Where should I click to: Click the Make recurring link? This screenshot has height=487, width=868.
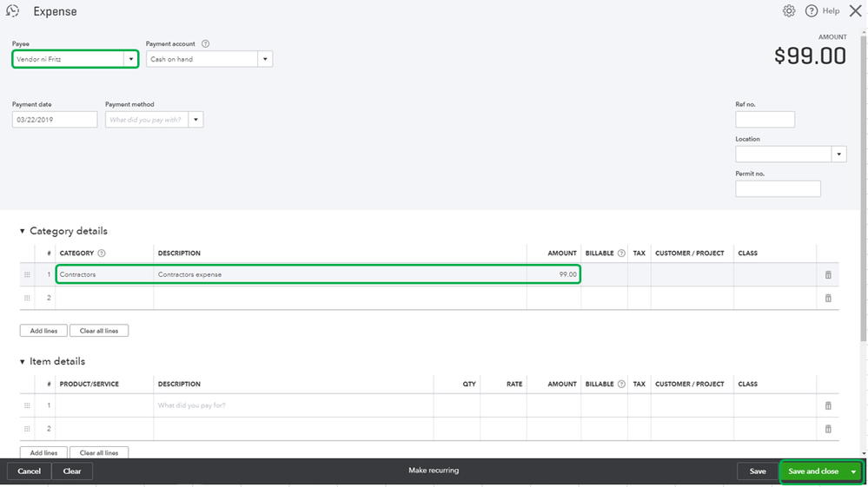[434, 471]
